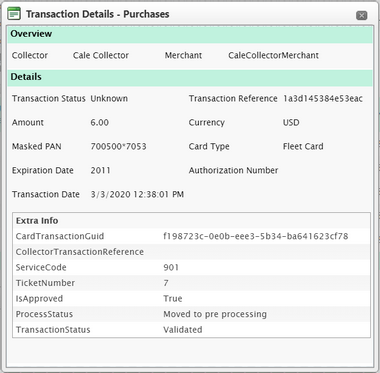Click the 'Amount' label
The width and height of the screenshot is (380, 373).
[x=28, y=123]
